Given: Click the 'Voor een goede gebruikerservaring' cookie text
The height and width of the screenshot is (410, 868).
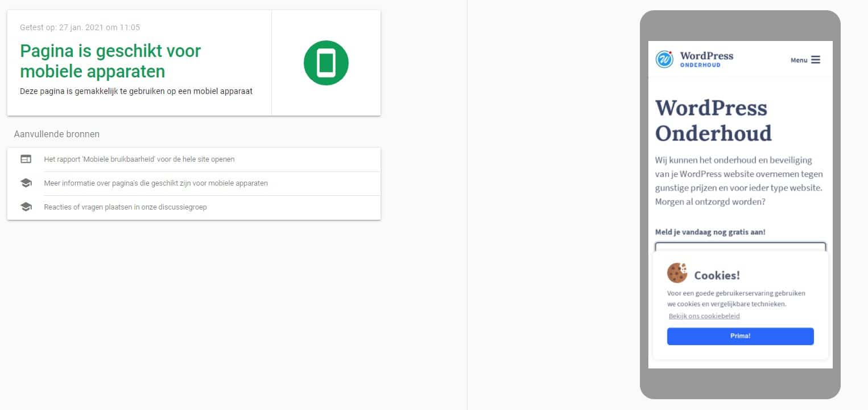Looking at the screenshot, I should pyautogui.click(x=736, y=298).
